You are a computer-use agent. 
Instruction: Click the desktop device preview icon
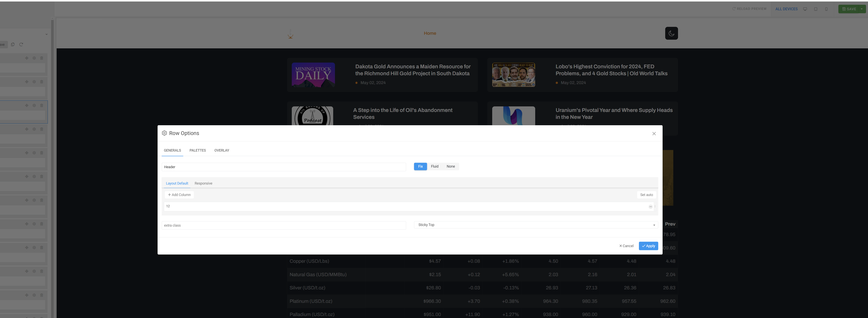tap(805, 9)
